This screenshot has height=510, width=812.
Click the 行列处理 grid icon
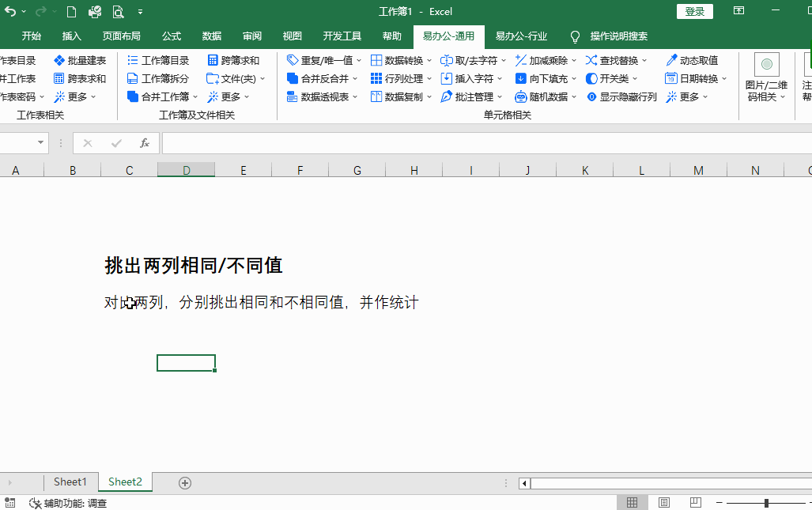click(x=376, y=79)
